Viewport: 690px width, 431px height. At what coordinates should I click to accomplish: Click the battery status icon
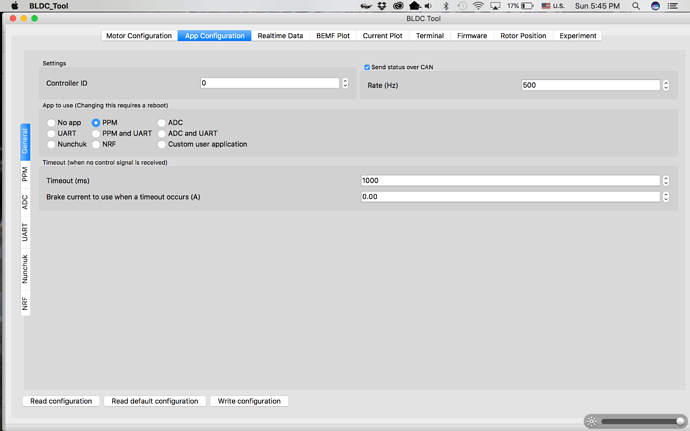coord(526,6)
